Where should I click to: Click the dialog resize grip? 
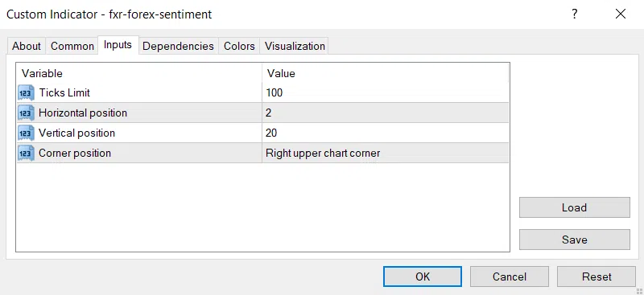tap(638, 290)
